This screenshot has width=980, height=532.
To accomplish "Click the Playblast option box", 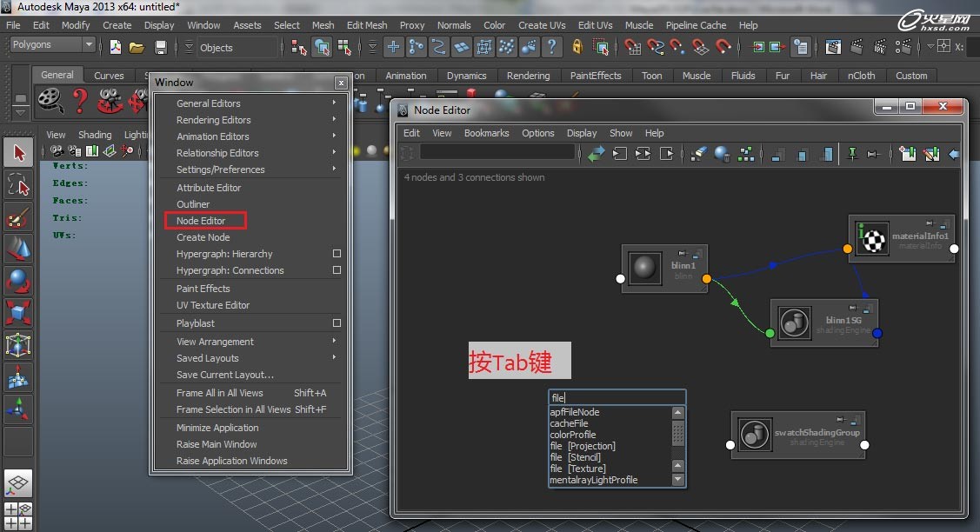I will coord(337,323).
